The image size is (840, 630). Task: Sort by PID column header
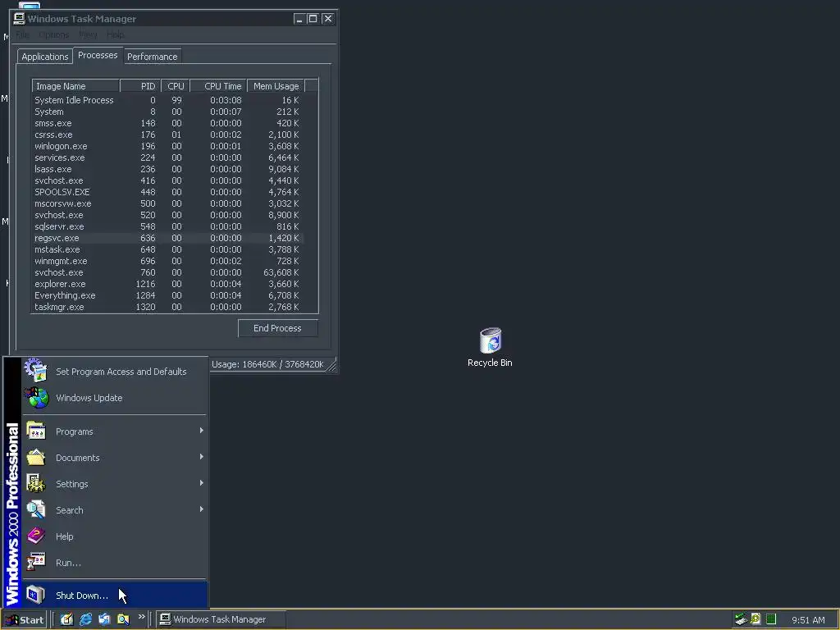pos(140,86)
